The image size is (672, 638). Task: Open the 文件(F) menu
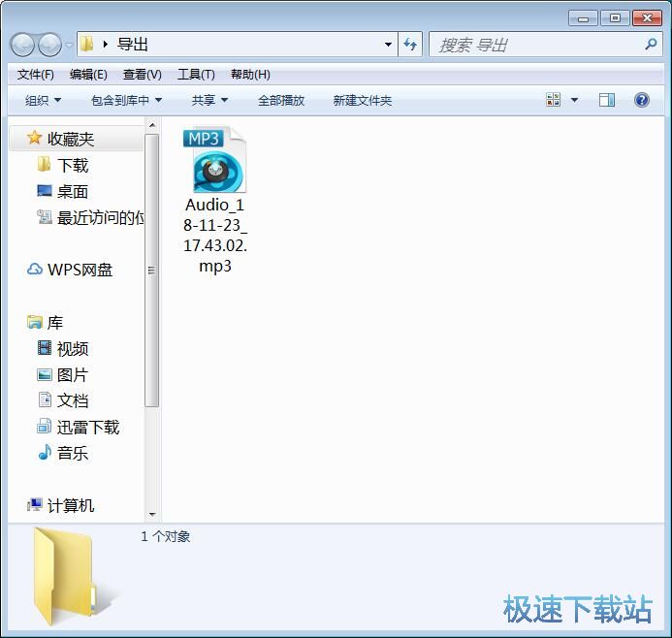(36, 75)
